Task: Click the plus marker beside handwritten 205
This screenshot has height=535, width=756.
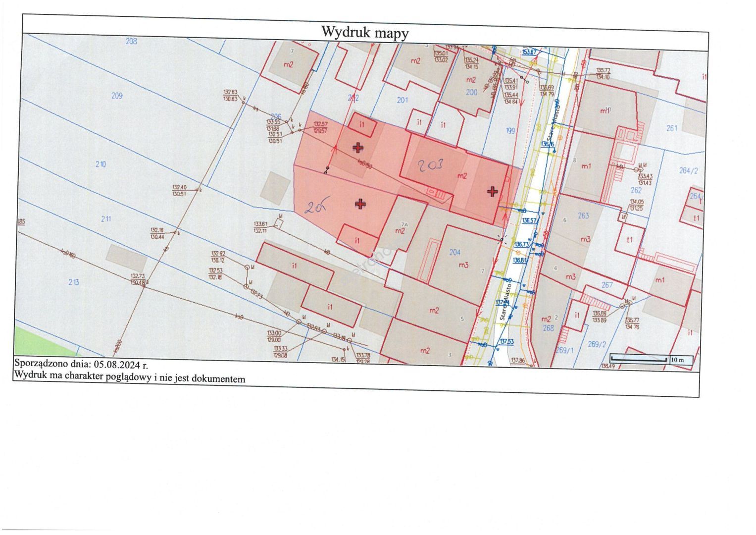Action: pyautogui.click(x=361, y=204)
